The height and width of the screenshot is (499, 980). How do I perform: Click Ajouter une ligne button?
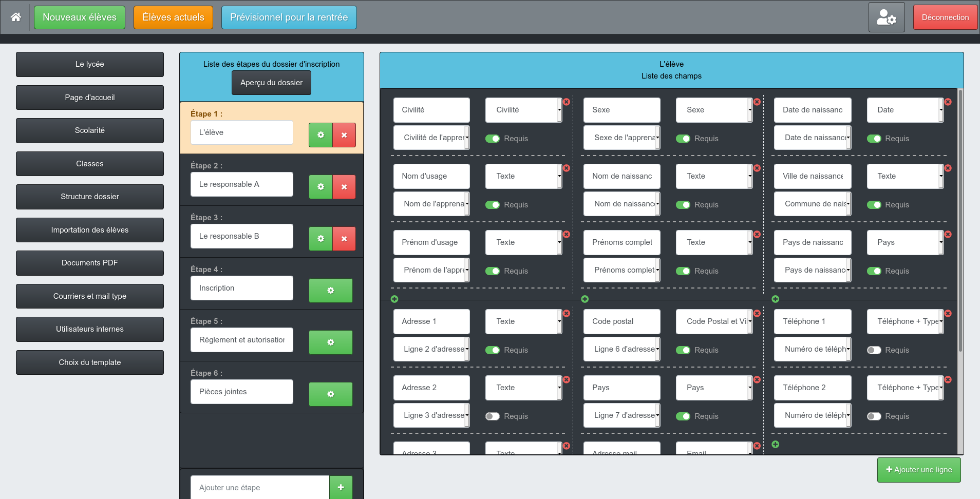[x=919, y=470]
